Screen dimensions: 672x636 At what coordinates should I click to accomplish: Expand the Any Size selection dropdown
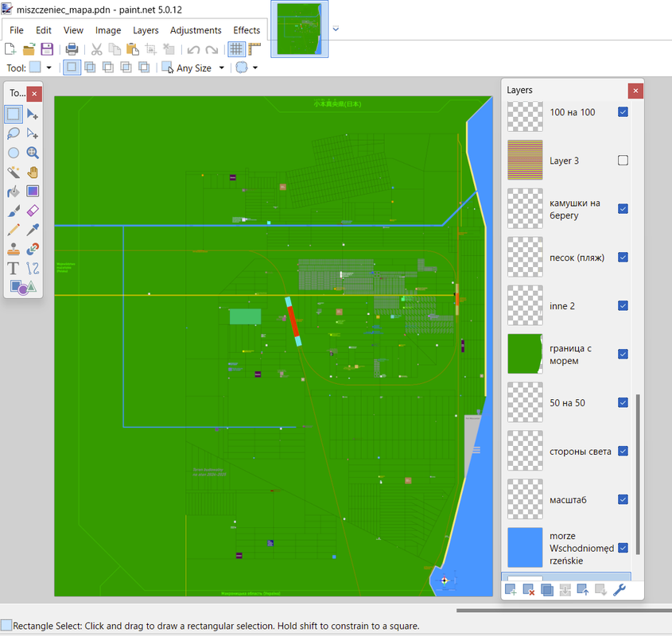[222, 68]
